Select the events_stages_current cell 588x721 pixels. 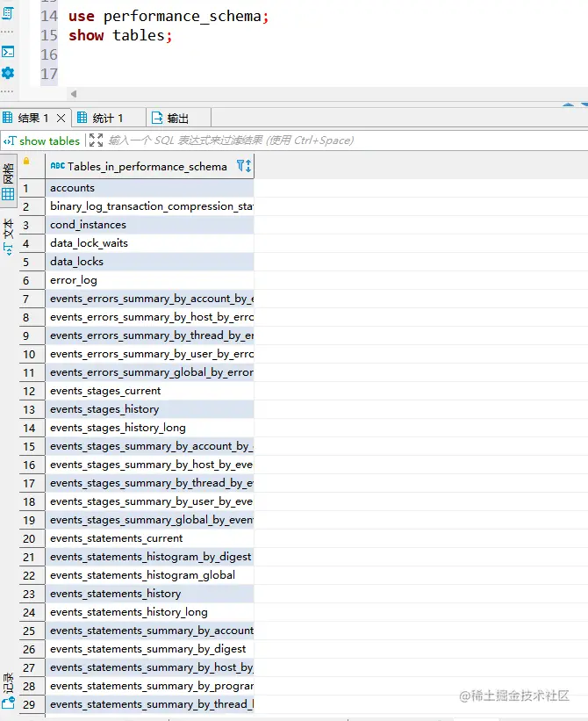pos(149,391)
